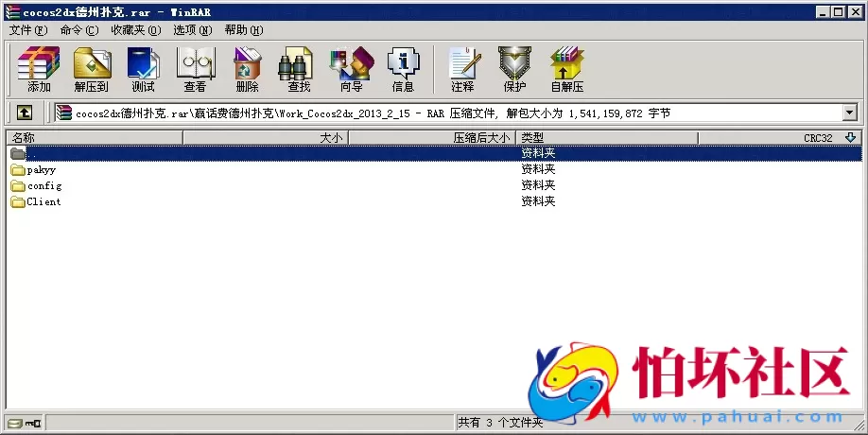The height and width of the screenshot is (435, 868).
Task: Close the WinRAR window
Action: click(854, 11)
